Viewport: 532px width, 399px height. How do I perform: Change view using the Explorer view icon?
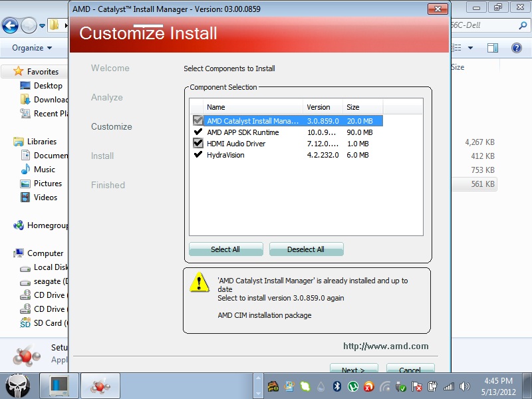[x=457, y=48]
